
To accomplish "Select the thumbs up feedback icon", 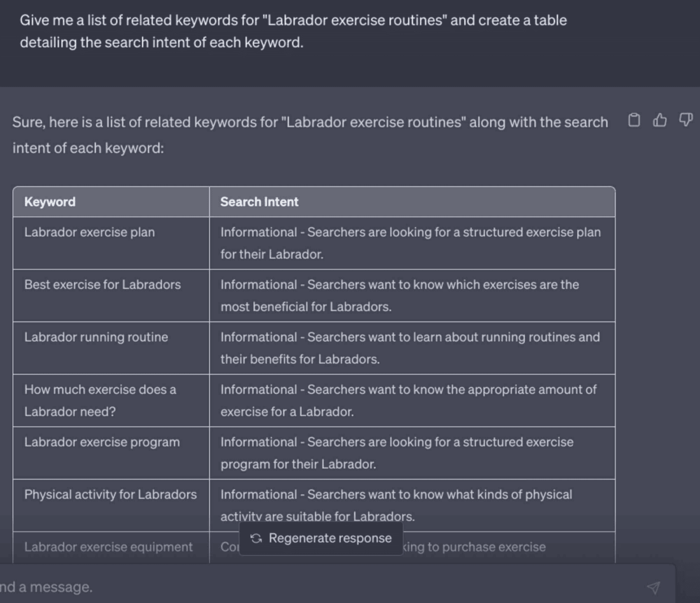I will pos(660,121).
